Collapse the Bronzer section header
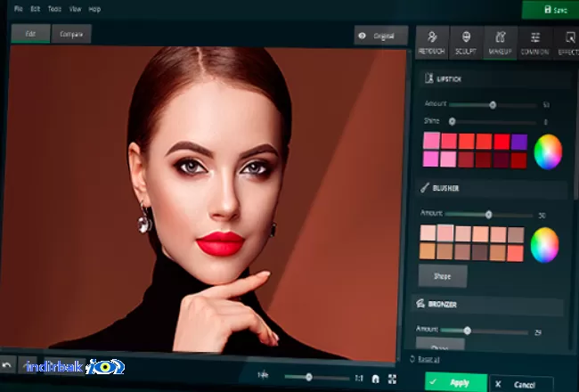 pos(488,305)
